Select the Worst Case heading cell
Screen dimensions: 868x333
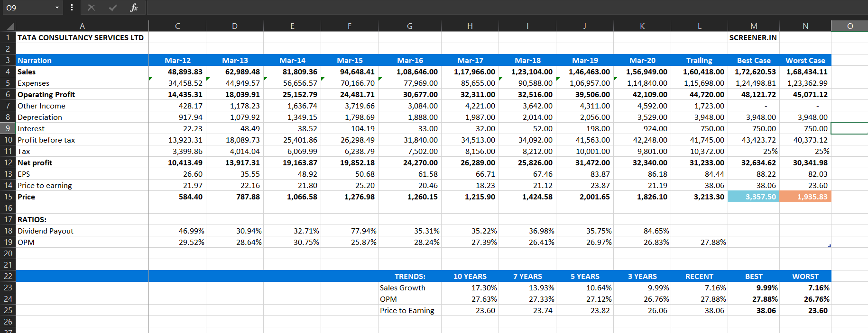tap(805, 60)
